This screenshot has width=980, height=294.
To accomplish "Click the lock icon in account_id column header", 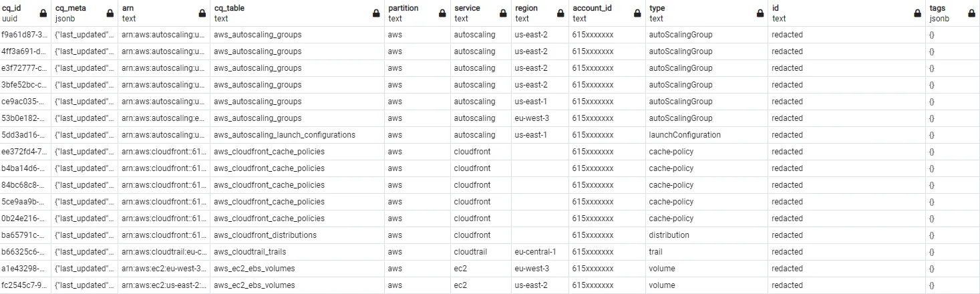I will click(x=637, y=13).
